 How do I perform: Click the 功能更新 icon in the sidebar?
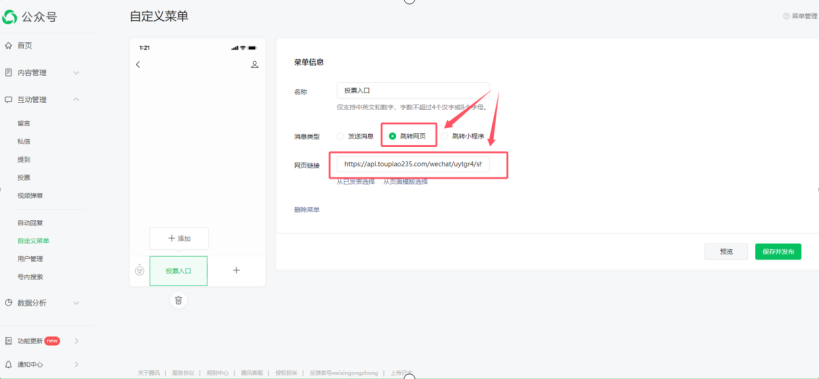(x=8, y=341)
